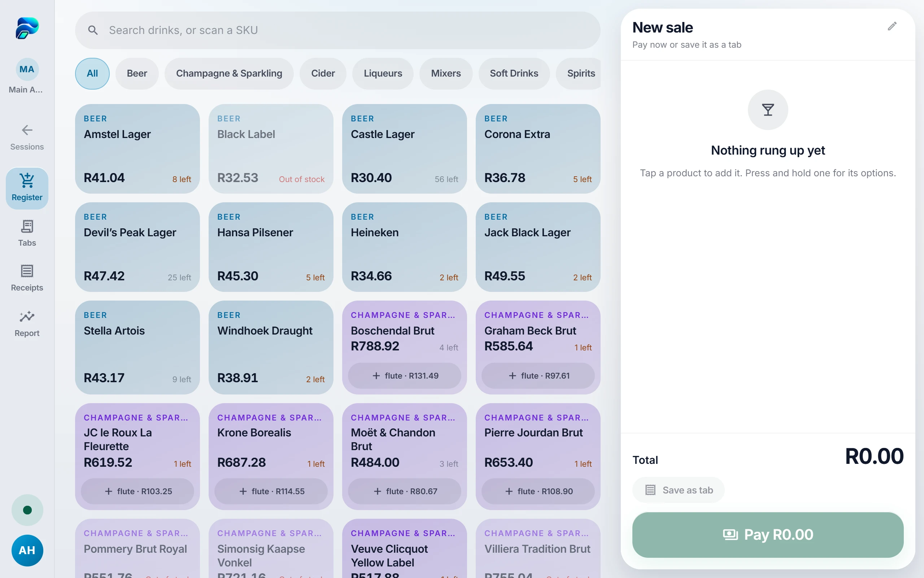Open the AH user profile avatar
The width and height of the screenshot is (924, 578).
(27, 551)
